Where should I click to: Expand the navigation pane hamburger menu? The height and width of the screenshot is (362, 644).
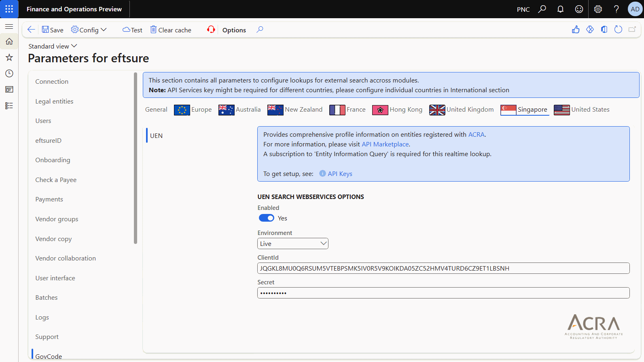(9, 26)
